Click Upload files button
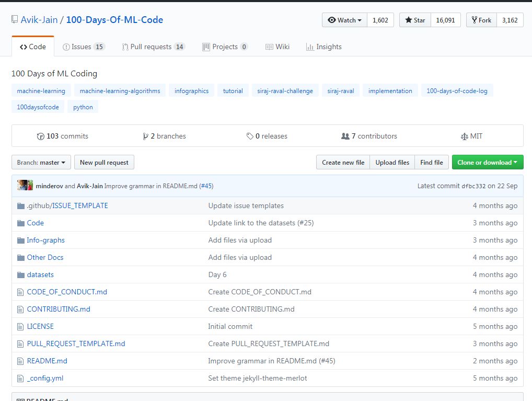Image resolution: width=532 pixels, height=401 pixels. (392, 162)
